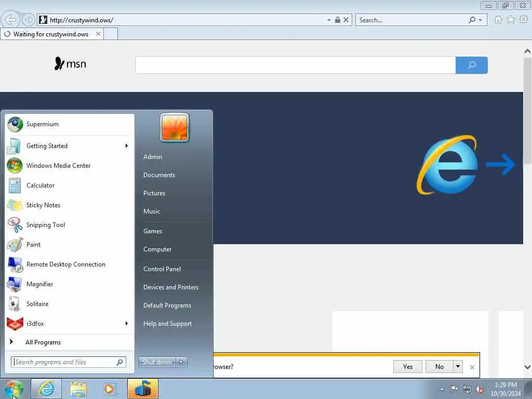Open Control Panel
This screenshot has height=399, width=532.
point(162,269)
